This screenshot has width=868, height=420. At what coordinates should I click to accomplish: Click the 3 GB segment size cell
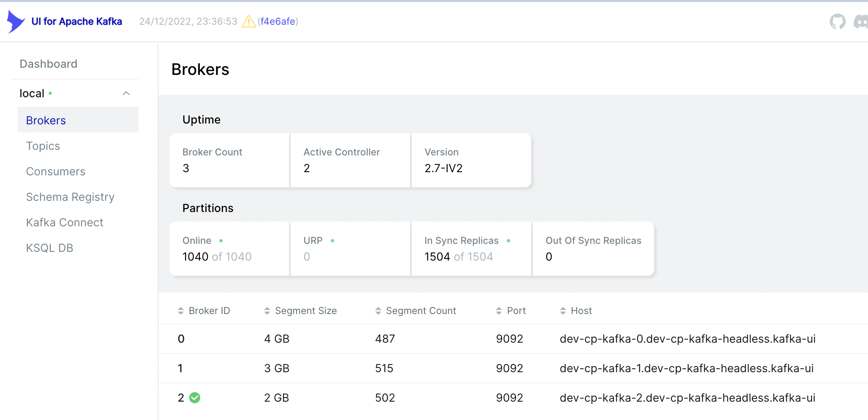pos(277,368)
